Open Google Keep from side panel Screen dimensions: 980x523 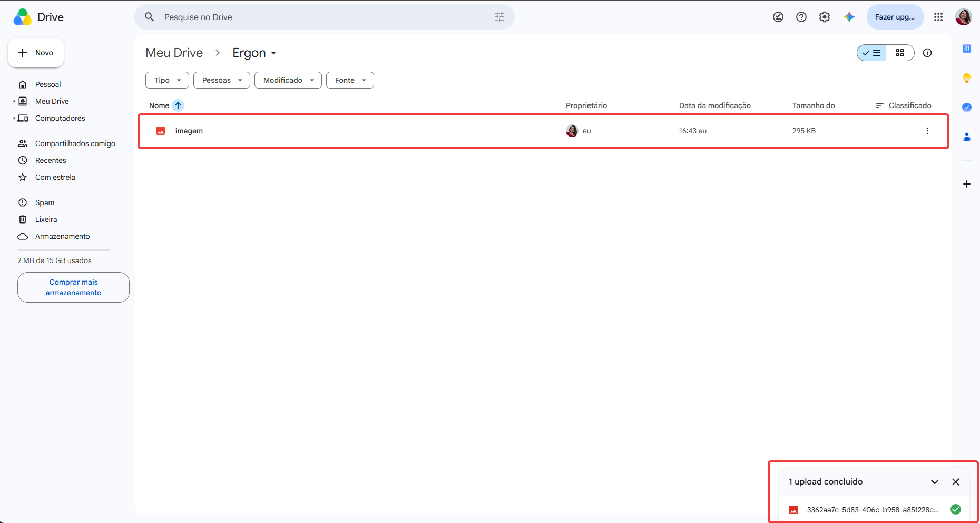tap(967, 78)
